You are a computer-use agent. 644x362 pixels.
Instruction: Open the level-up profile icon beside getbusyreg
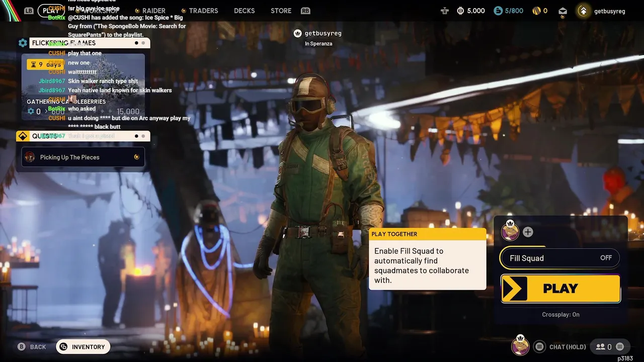pyautogui.click(x=583, y=11)
